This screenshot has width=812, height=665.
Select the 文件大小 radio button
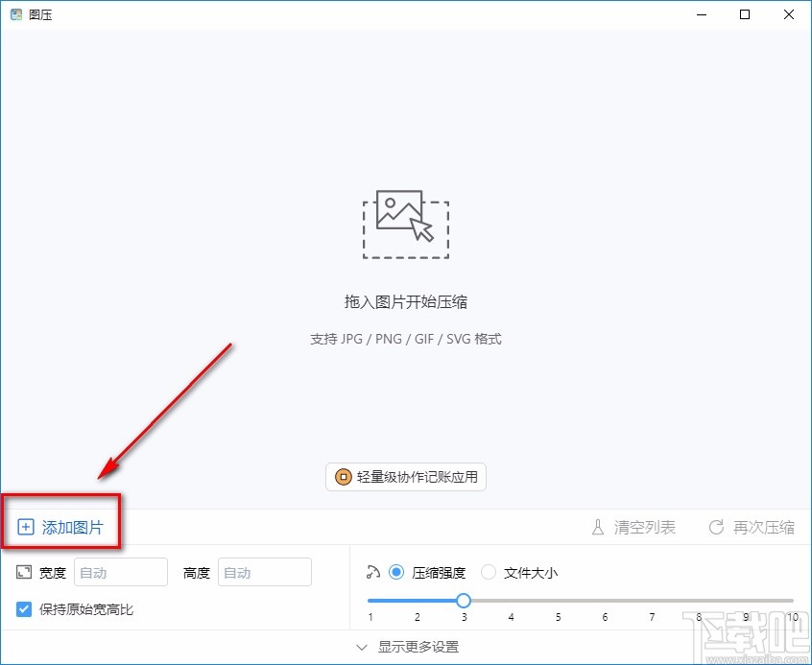[x=490, y=572]
